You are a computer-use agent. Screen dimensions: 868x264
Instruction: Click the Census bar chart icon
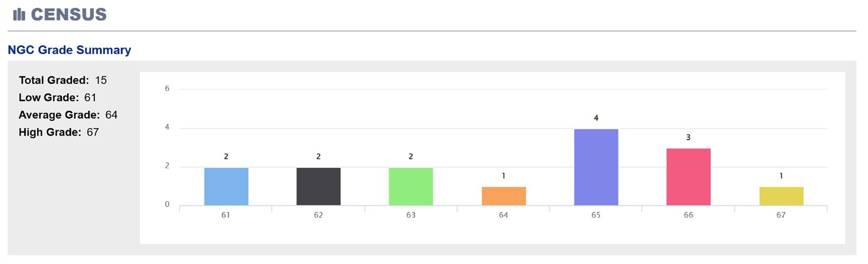[19, 14]
